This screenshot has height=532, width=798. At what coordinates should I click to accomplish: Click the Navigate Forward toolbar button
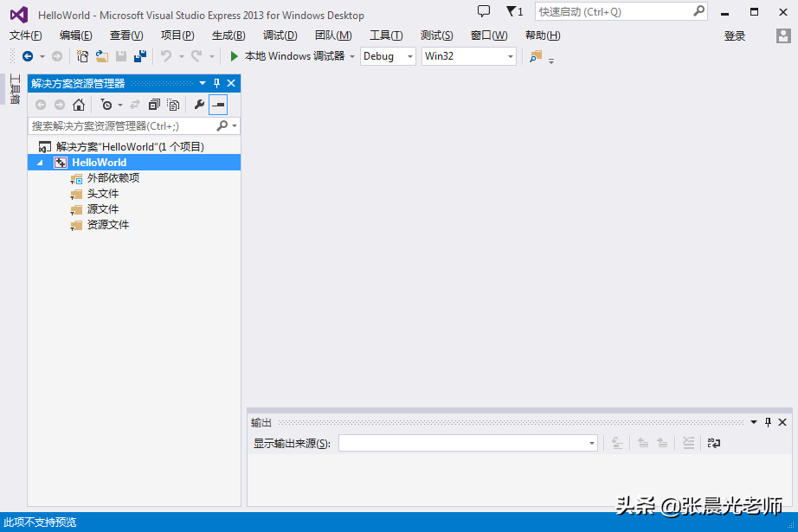(x=57, y=56)
